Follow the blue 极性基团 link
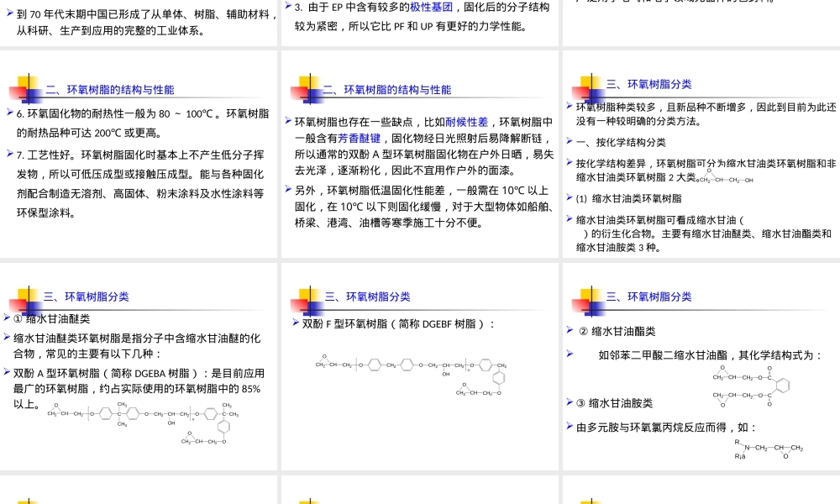The height and width of the screenshot is (504, 840). pyautogui.click(x=431, y=8)
